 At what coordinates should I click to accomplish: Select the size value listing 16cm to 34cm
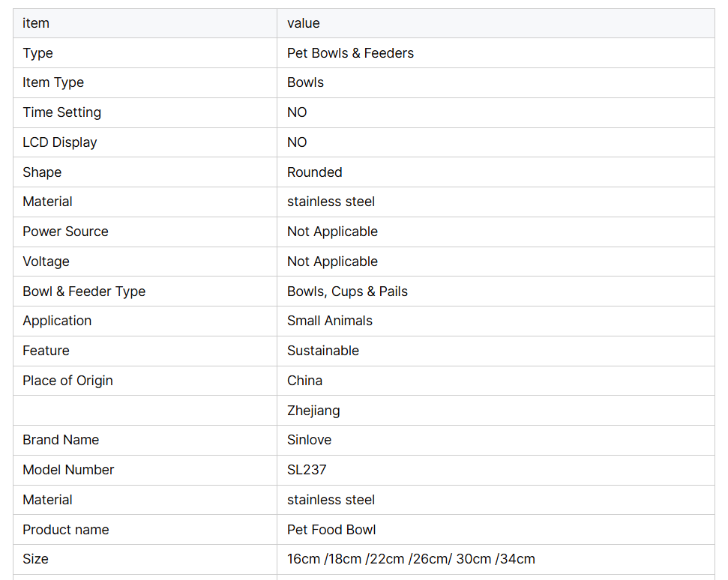click(x=411, y=559)
